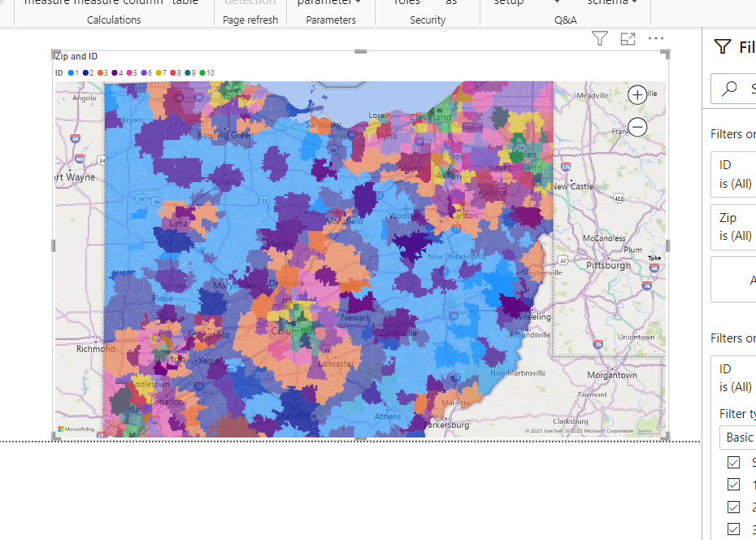756x540 pixels.
Task: Click the Sandusky label on the map
Action: click(324, 125)
